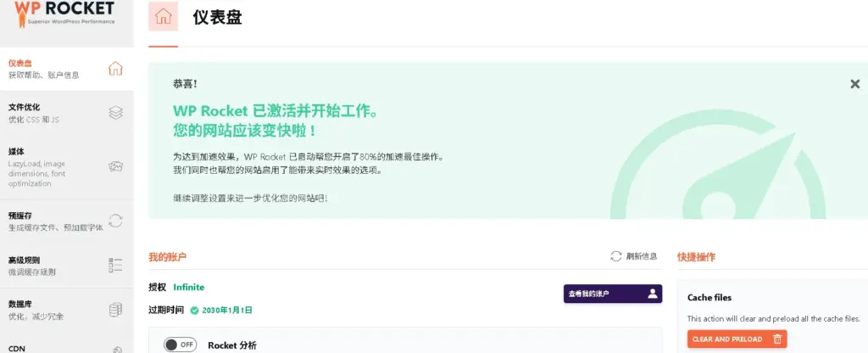Open the 媒体 sidebar section
Screen dimensions: 868x353
66,167
